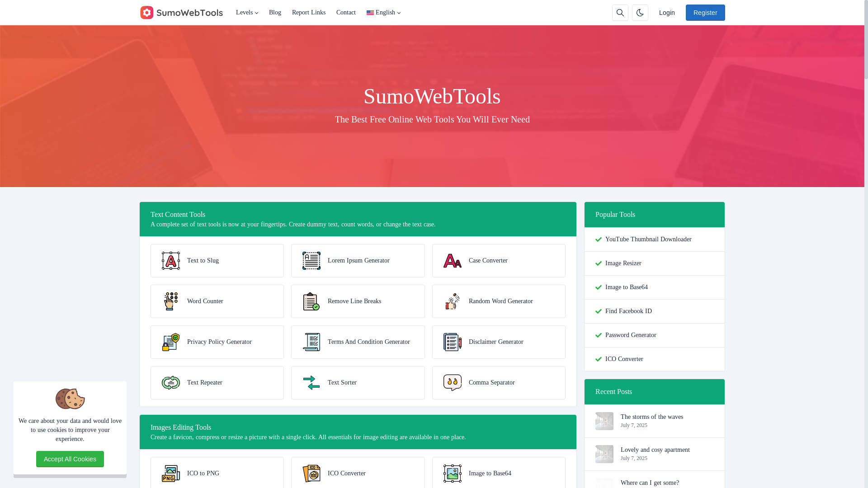Viewport: 868px width, 488px height.
Task: Open Word Counter text link
Action: pyautogui.click(x=205, y=301)
